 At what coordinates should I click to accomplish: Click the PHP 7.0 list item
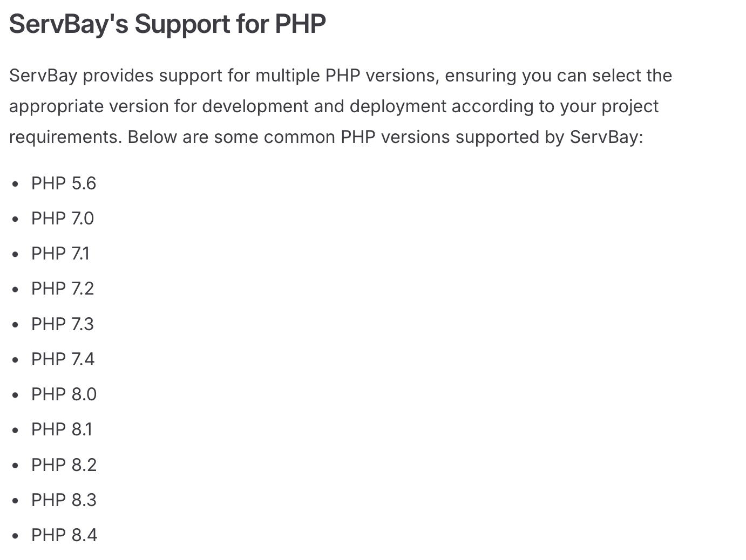(x=62, y=218)
